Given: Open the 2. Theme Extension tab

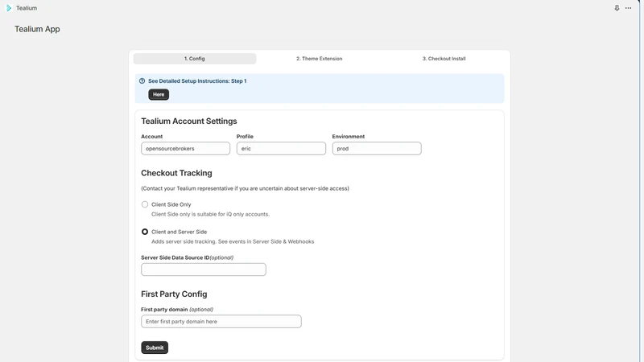Looking at the screenshot, I should 319,59.
